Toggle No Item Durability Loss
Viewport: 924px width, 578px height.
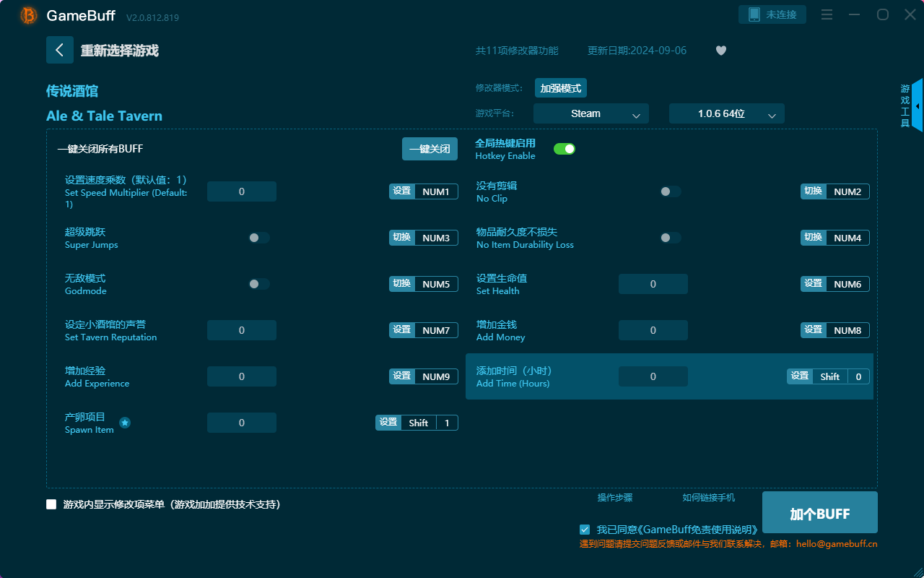coord(671,238)
